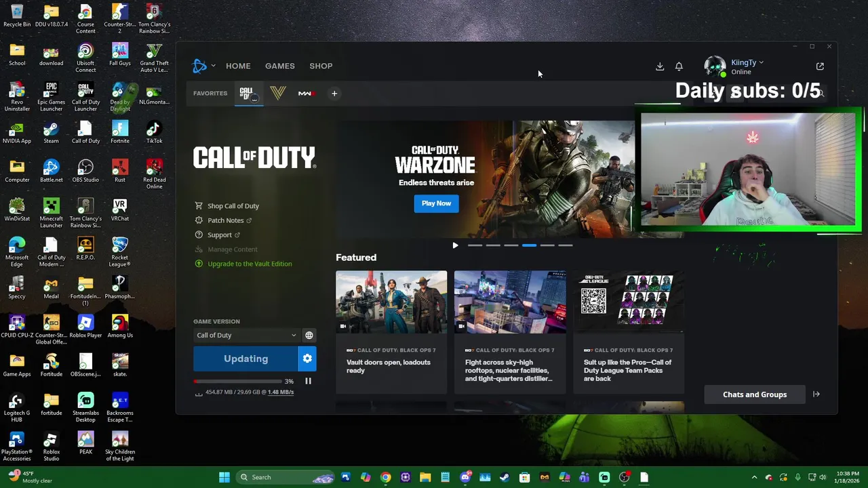The height and width of the screenshot is (488, 868).
Task: Select the Steam desktop shortcut
Action: click(x=51, y=133)
